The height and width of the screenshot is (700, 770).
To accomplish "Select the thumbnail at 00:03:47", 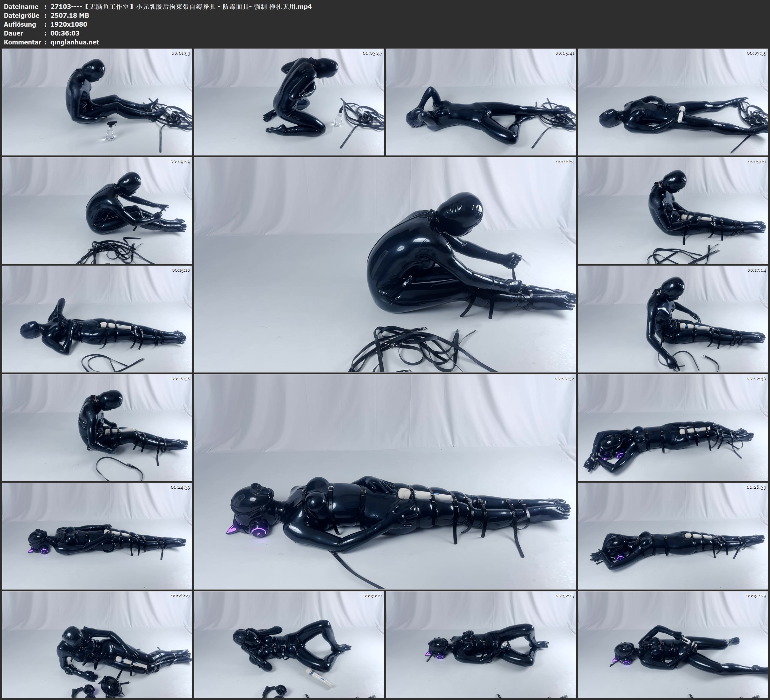I will click(x=289, y=102).
